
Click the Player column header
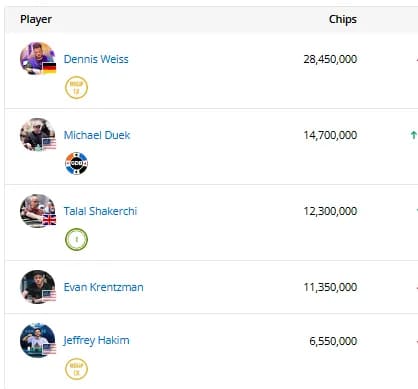[36, 19]
